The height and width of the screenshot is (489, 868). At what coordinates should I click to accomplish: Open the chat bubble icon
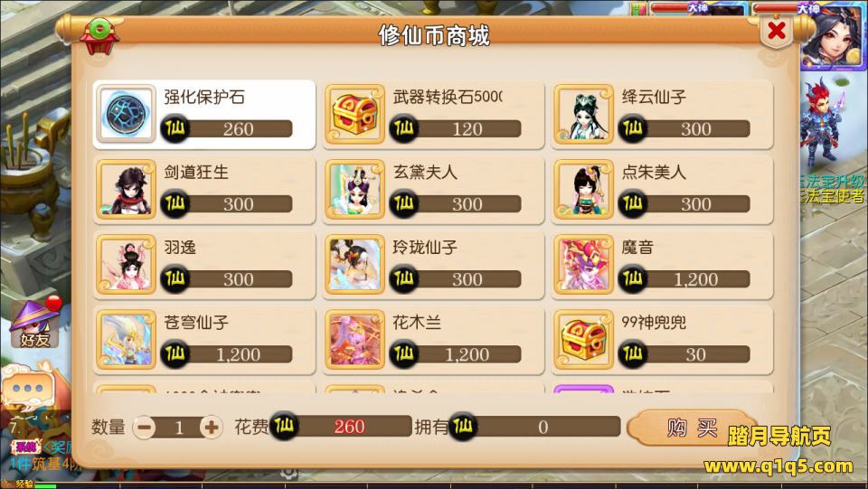28,388
